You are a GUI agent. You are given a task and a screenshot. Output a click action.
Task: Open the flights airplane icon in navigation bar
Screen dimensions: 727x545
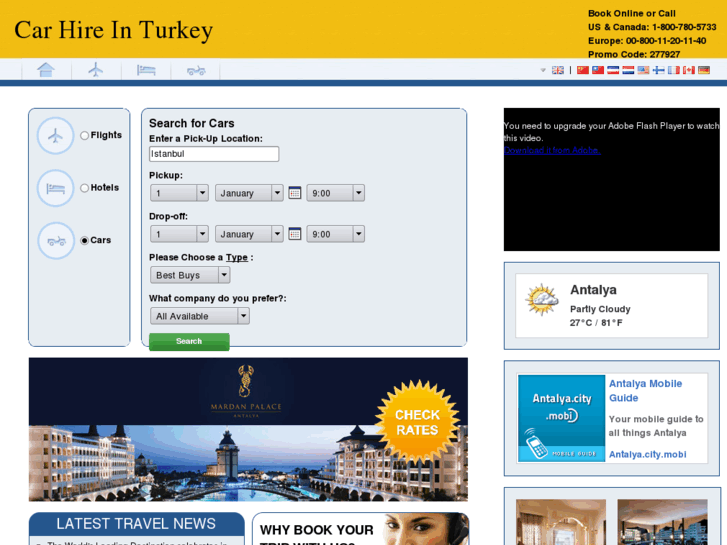pos(96,70)
